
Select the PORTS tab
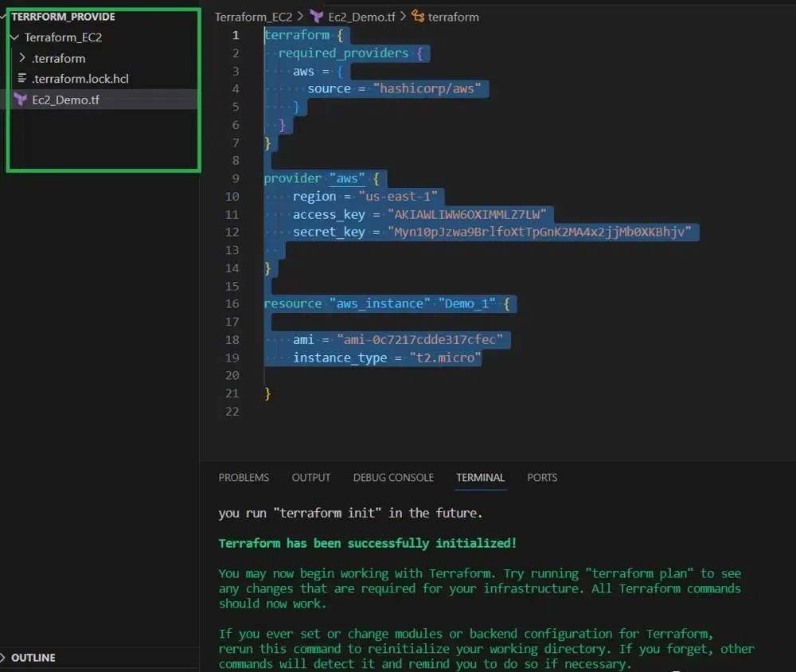pyautogui.click(x=541, y=477)
